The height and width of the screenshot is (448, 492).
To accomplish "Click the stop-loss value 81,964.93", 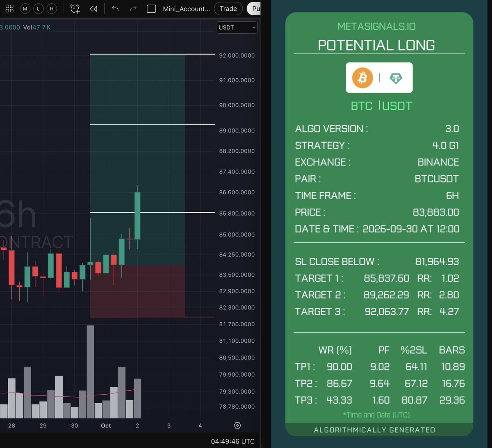I will (x=437, y=262).
